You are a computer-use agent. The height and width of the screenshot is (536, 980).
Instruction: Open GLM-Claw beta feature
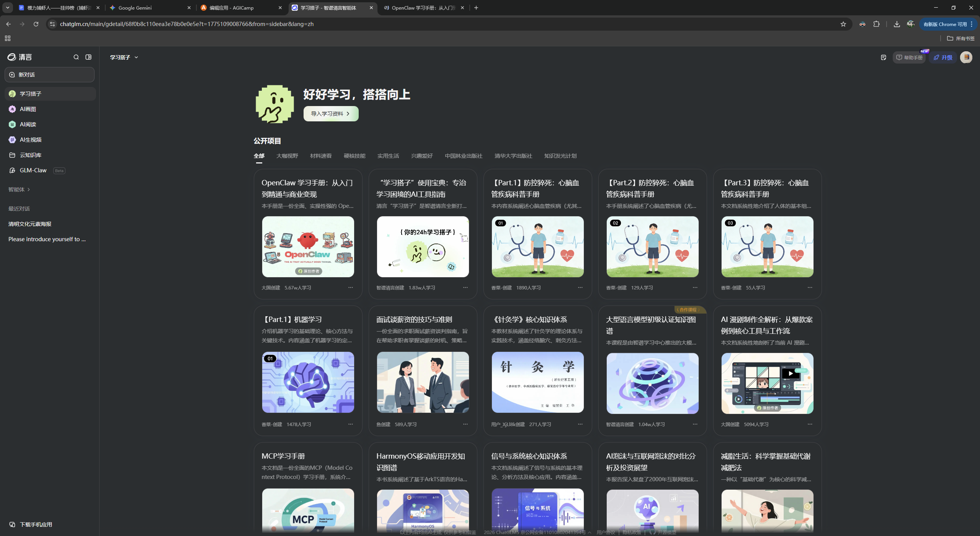click(33, 170)
